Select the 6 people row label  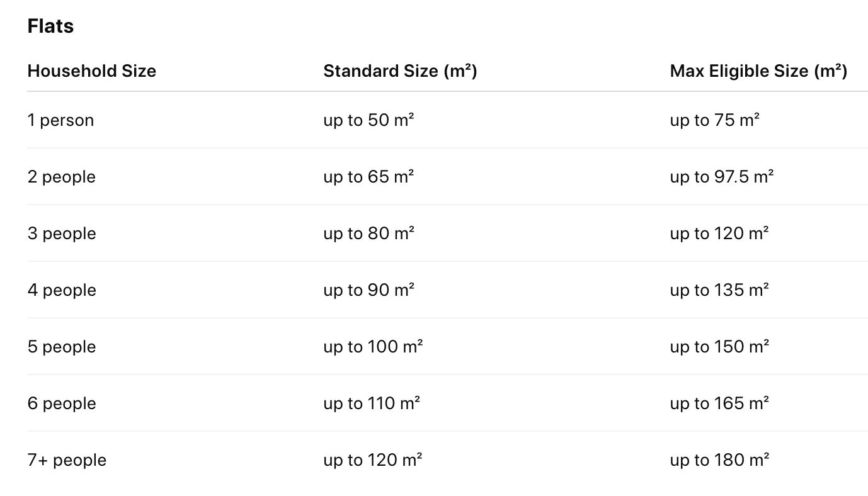pyautogui.click(x=62, y=403)
